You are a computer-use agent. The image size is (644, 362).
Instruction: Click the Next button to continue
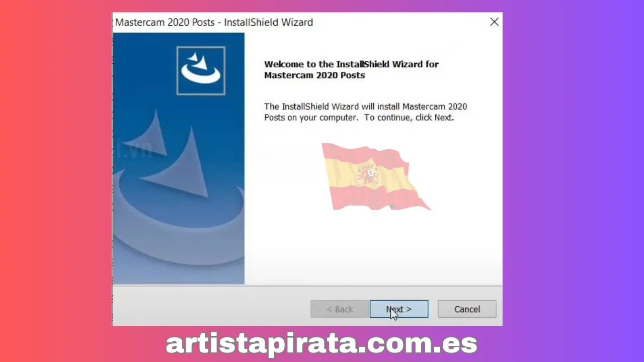399,309
